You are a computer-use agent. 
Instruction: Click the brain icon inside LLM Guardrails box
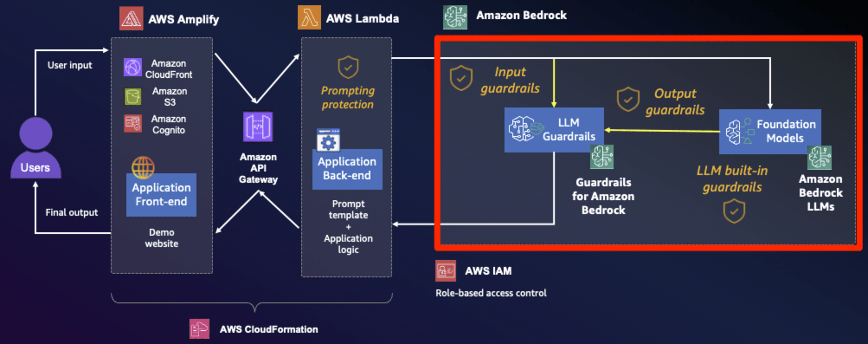526,129
